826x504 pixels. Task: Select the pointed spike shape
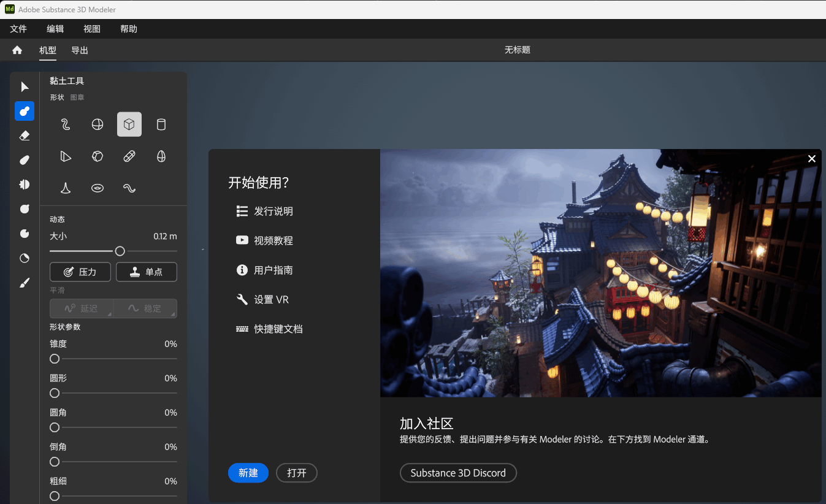tap(66, 188)
